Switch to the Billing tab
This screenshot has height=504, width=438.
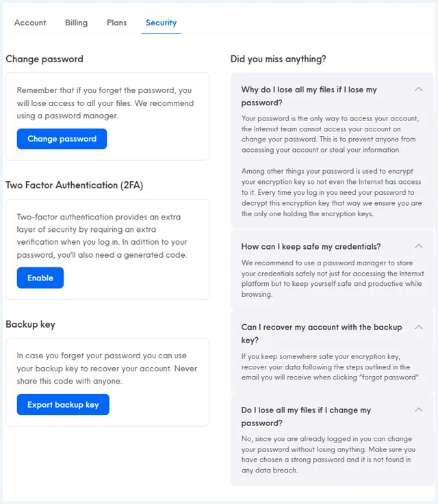coord(76,23)
